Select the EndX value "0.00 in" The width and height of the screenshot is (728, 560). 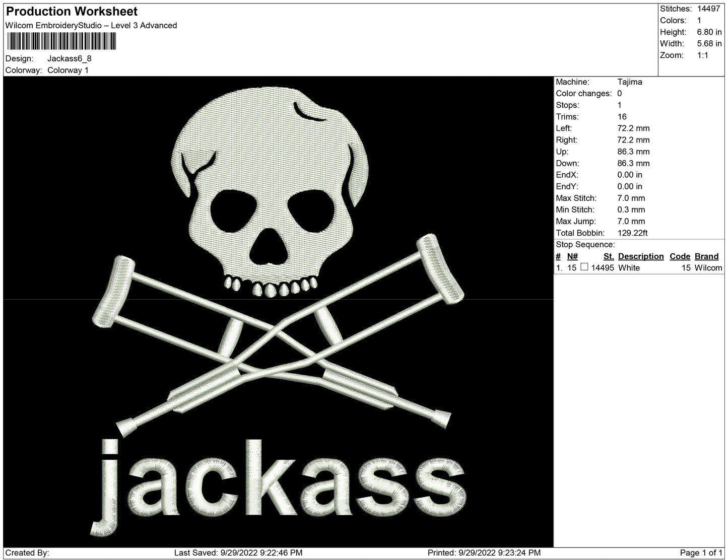(x=630, y=175)
